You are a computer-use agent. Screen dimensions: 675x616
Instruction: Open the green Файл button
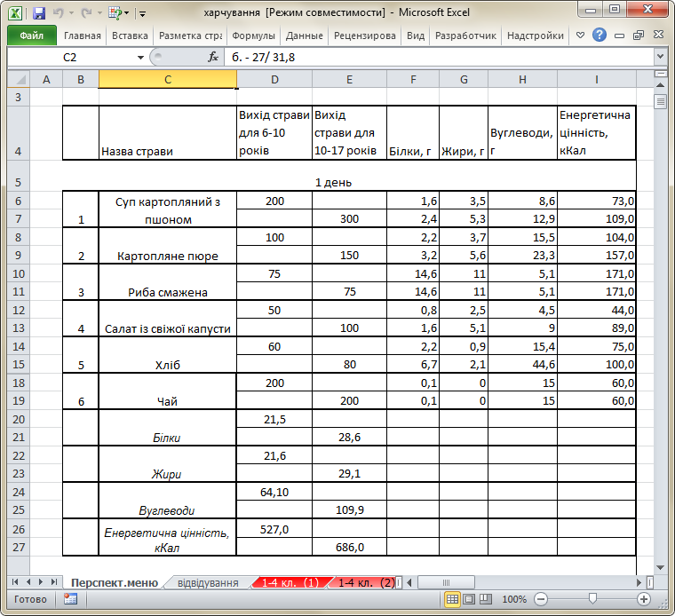(32, 36)
